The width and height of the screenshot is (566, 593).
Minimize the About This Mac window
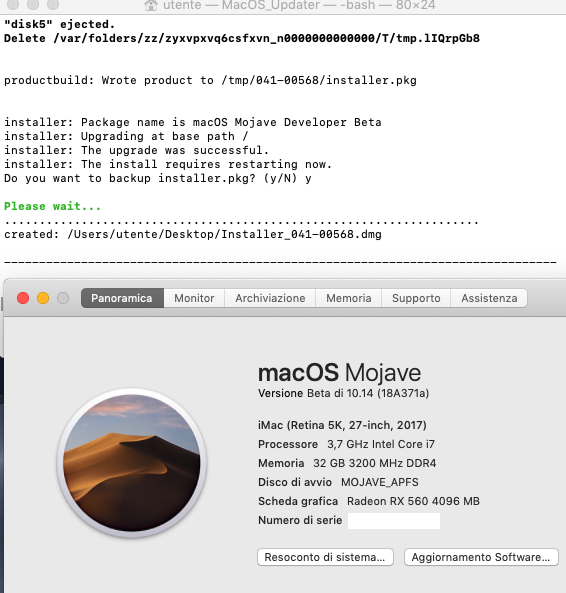click(x=43, y=298)
